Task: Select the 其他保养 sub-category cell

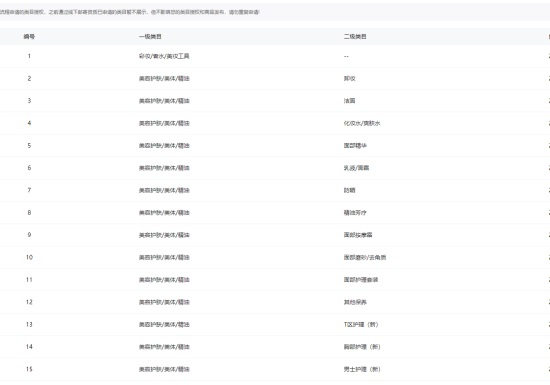Action: (355, 302)
